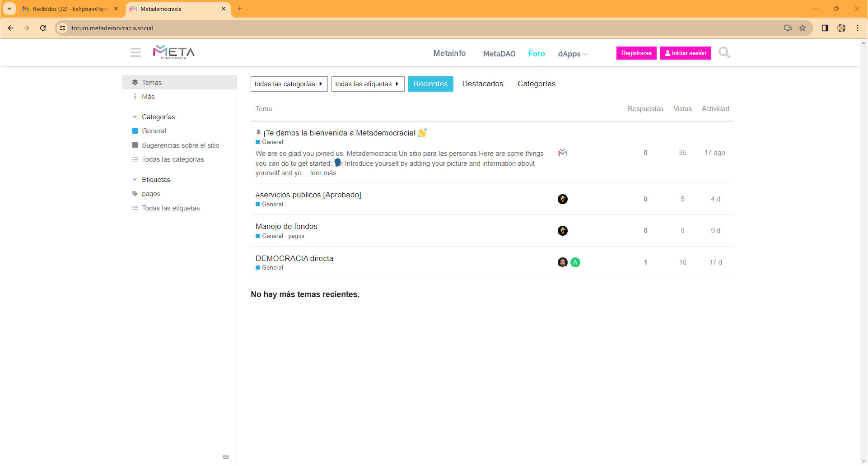
Task: Expand the dApps navigation menu
Action: 572,54
